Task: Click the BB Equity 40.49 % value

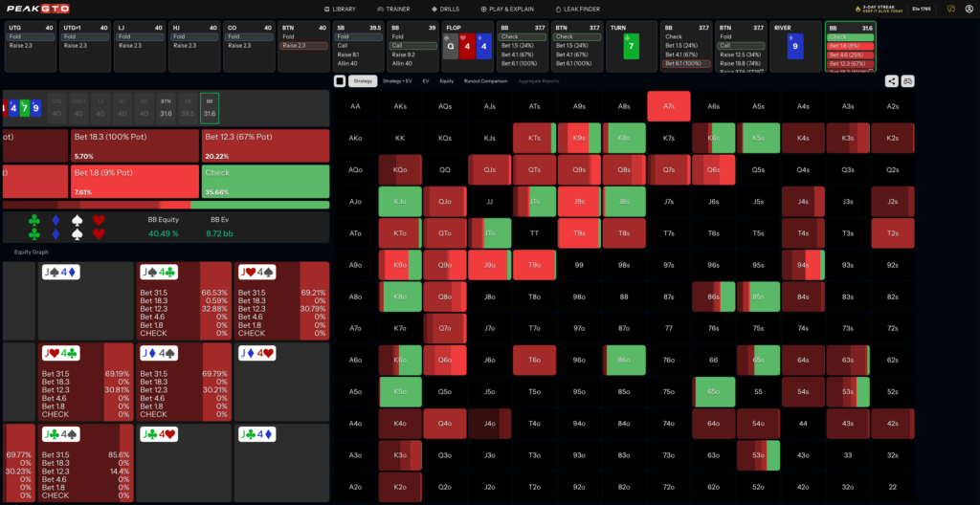Action: pyautogui.click(x=164, y=233)
